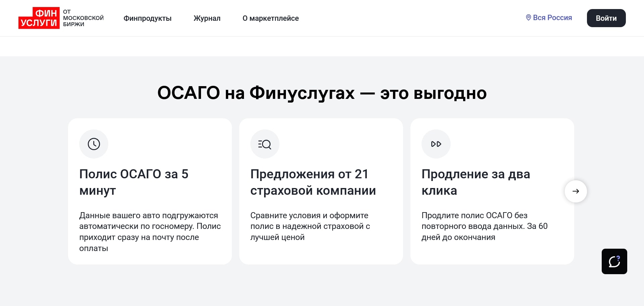
Task: Open the О маркетплейсе menu item
Action: pyautogui.click(x=270, y=18)
